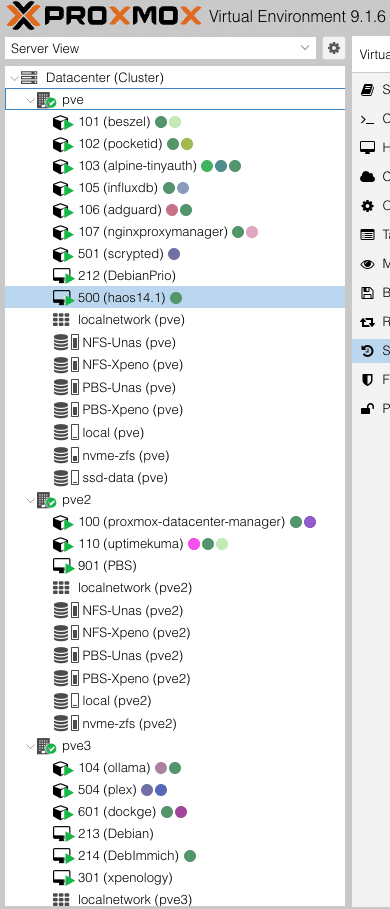Click VM monitor icon for 901 (PBS)
The height and width of the screenshot is (909, 390).
pos(62,566)
